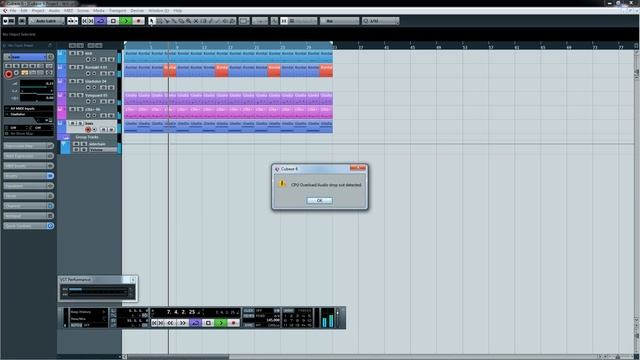
Task: Select the Mute X tool
Action: (x=196, y=21)
